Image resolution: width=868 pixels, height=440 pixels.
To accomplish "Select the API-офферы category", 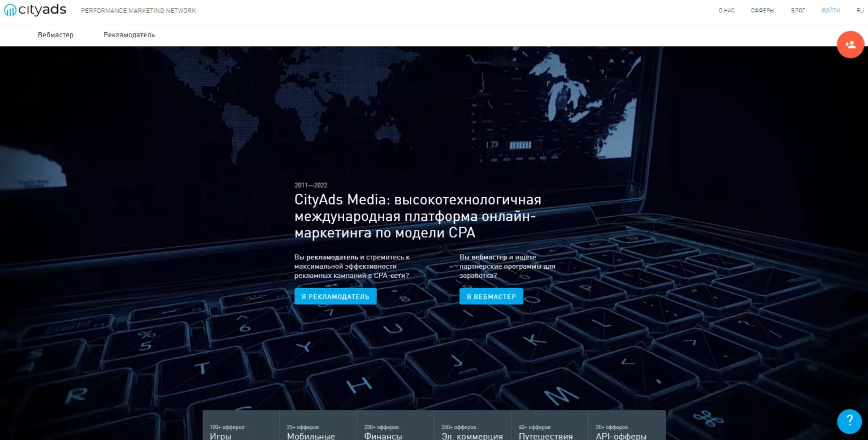I will (x=627, y=425).
